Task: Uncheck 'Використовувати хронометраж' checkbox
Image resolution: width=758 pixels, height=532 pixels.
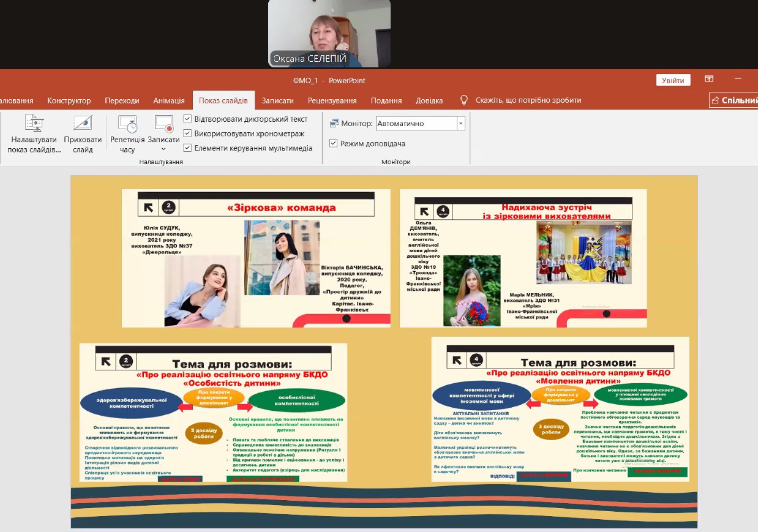Action: tap(188, 133)
